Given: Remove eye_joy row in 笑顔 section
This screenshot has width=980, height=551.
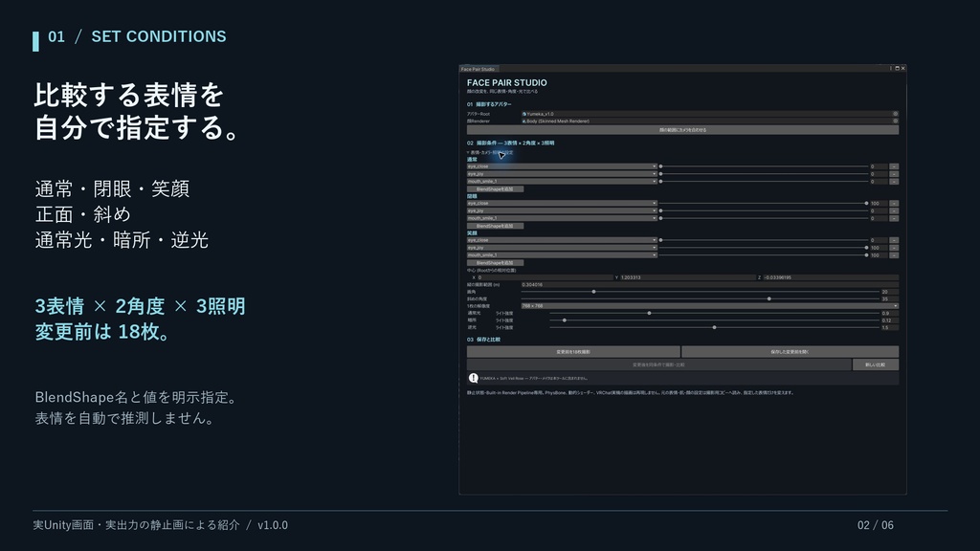Looking at the screenshot, I should (894, 248).
